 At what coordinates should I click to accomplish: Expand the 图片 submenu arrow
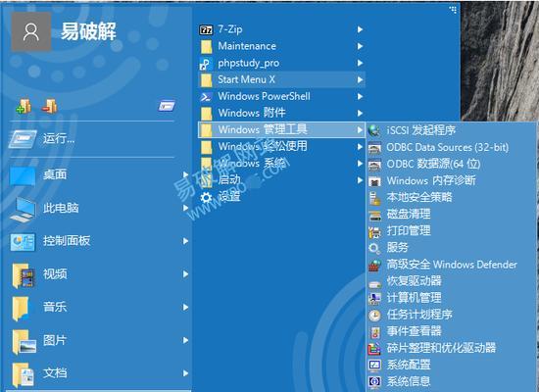185,340
